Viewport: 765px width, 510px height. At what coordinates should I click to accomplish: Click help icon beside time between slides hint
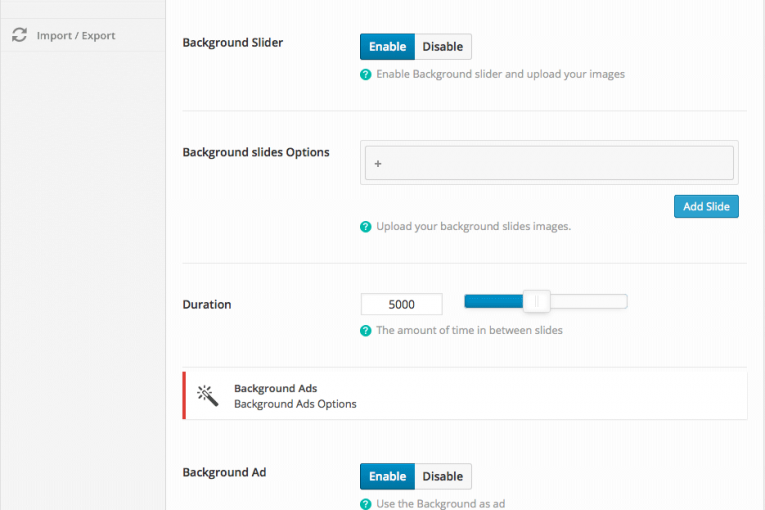coord(365,331)
